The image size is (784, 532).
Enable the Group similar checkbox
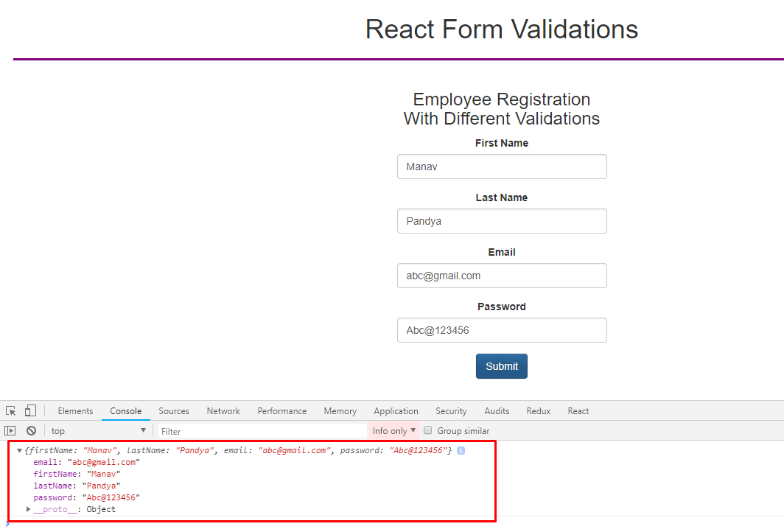tap(427, 430)
